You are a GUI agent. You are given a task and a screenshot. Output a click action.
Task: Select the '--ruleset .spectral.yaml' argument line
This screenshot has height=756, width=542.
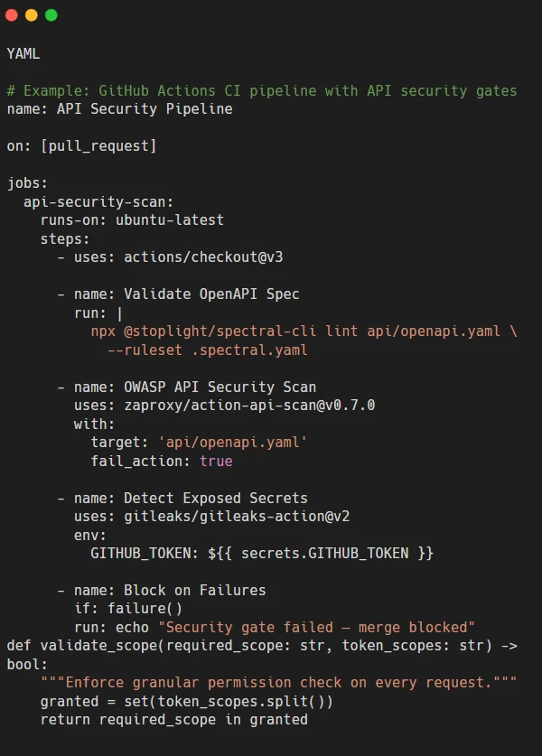coord(208,350)
